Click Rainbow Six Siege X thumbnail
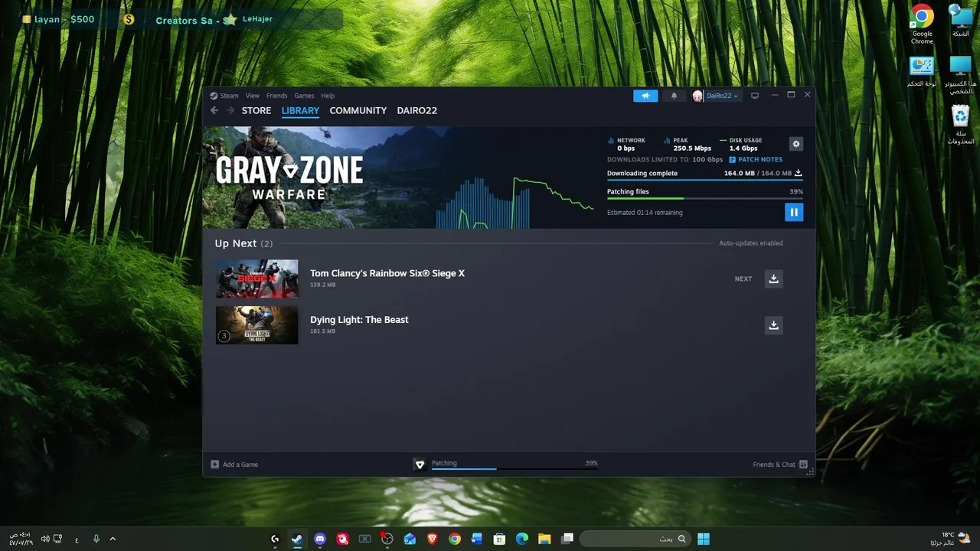Viewport: 980px width, 551px height. [256, 279]
